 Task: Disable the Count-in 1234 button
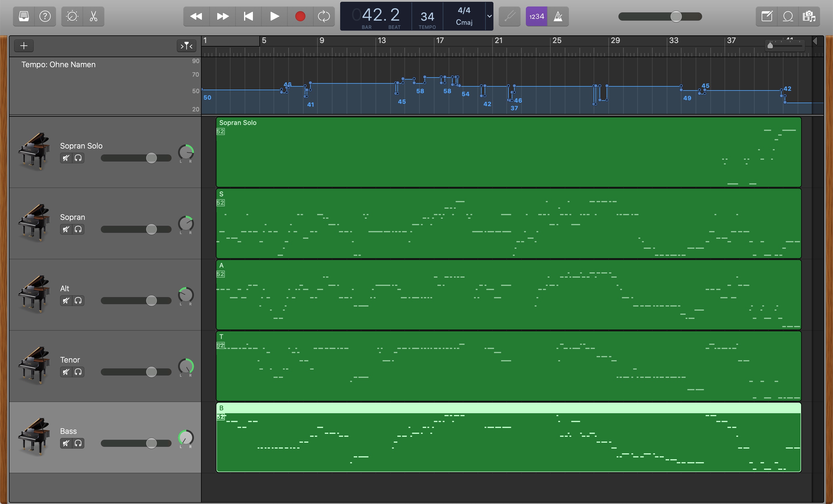536,16
